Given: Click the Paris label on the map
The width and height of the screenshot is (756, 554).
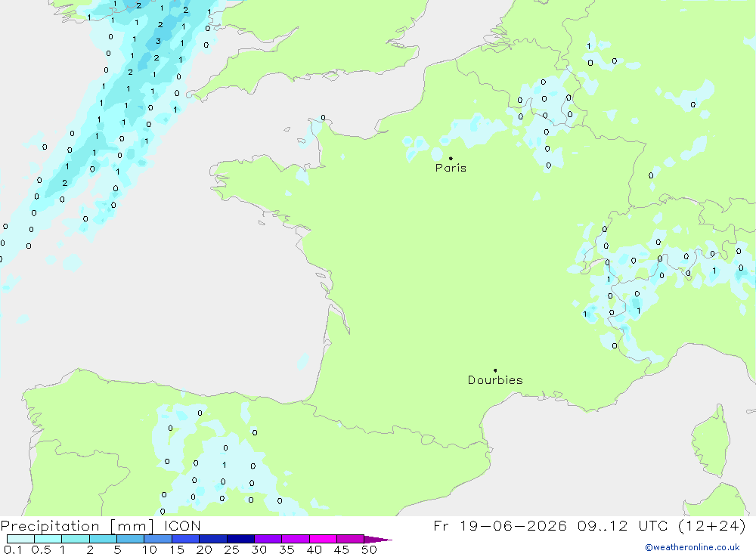Looking at the screenshot, I should coord(451,168).
